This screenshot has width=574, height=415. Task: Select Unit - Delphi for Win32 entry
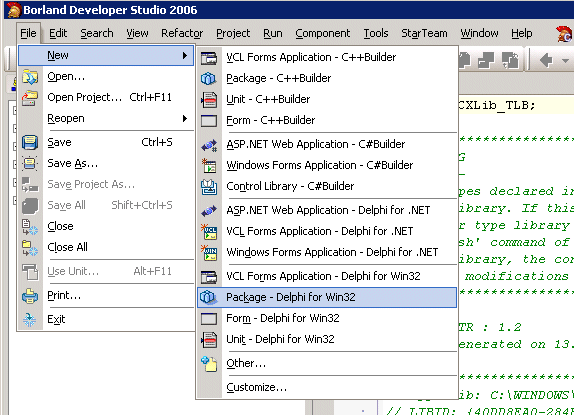[x=327, y=339]
